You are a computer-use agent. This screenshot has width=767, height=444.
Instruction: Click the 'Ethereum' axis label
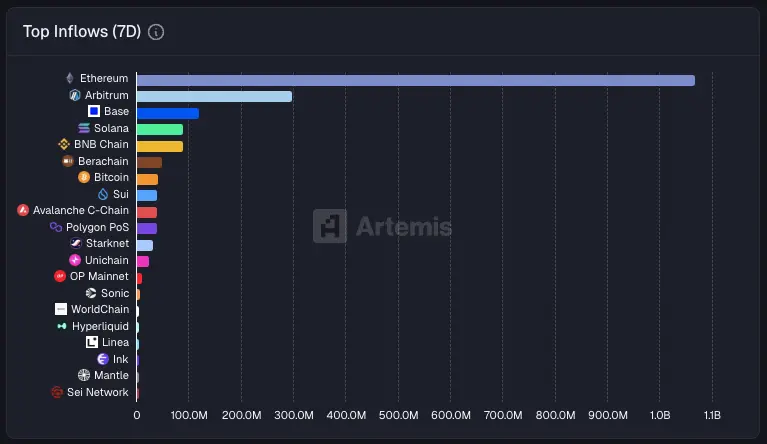[104, 78]
